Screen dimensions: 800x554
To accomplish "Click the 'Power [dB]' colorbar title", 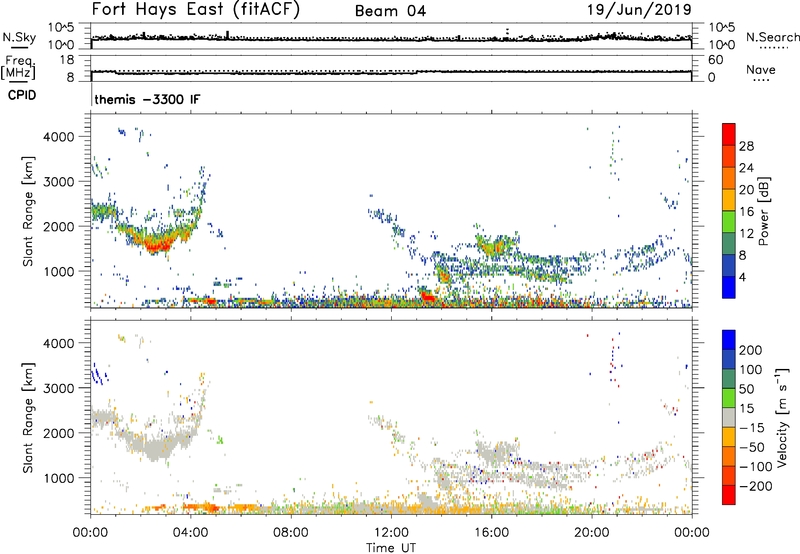I will (764, 211).
